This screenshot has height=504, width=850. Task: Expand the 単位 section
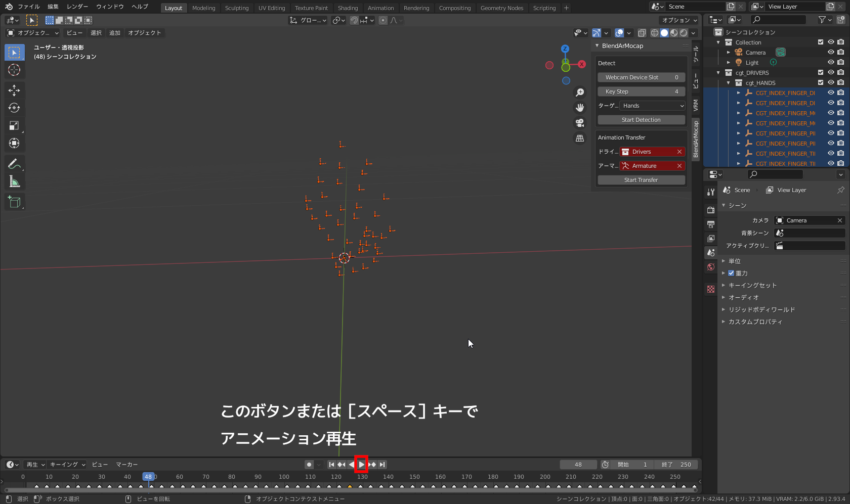(x=735, y=261)
